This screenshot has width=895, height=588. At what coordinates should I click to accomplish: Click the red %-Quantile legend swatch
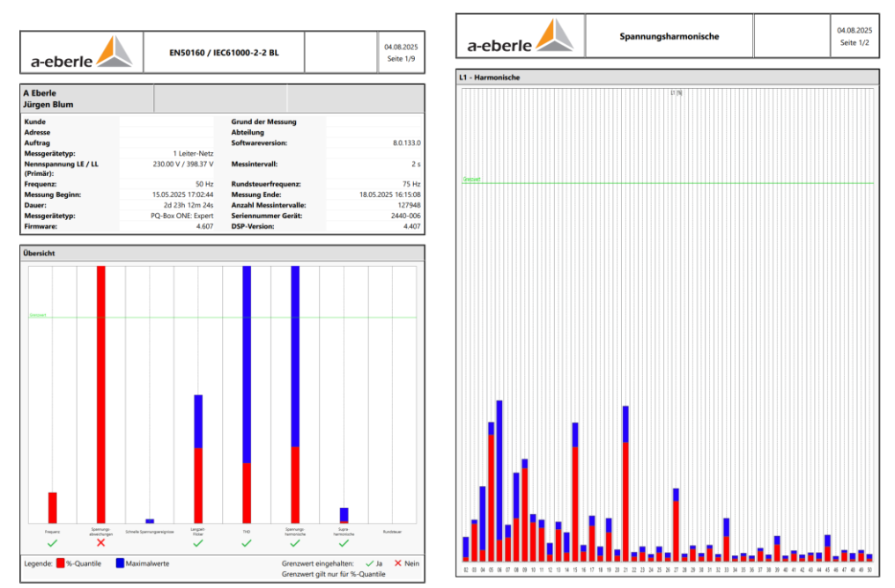pos(61,562)
